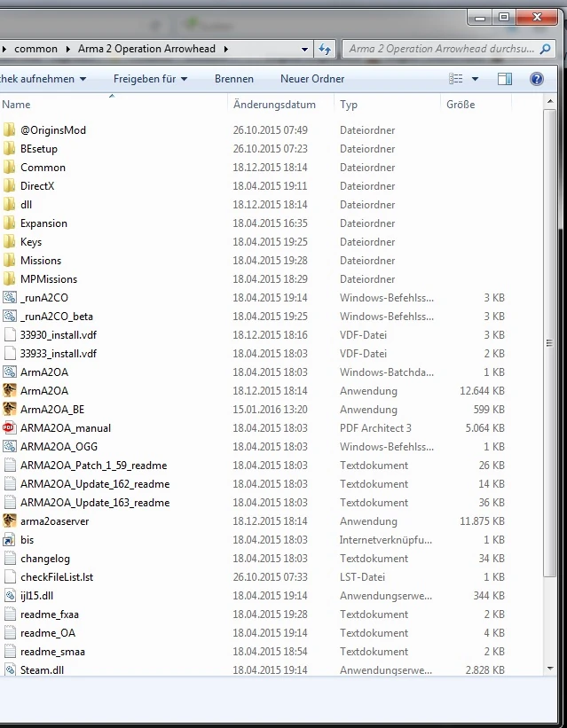
Task: Select the ArmA2OA_BE application icon
Action: (9, 409)
